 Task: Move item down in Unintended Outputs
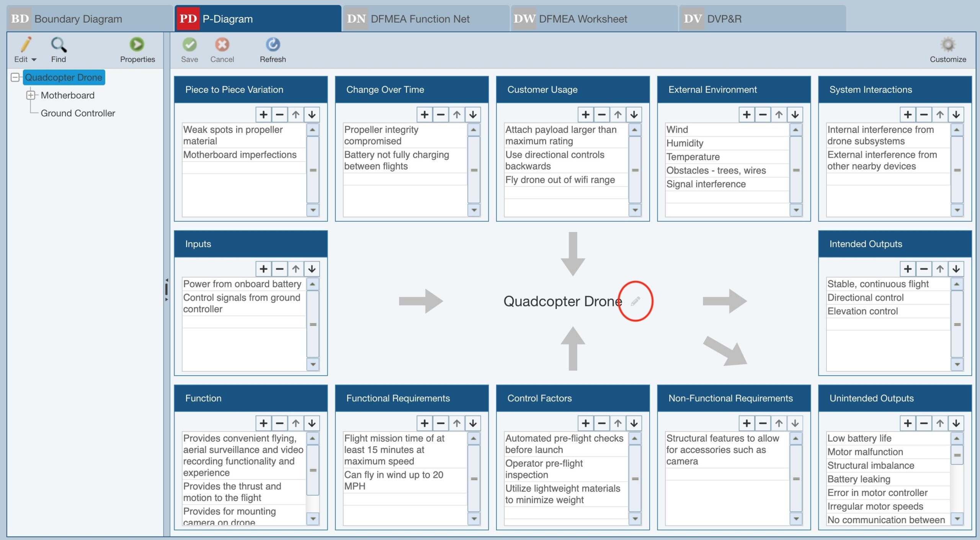(x=956, y=423)
